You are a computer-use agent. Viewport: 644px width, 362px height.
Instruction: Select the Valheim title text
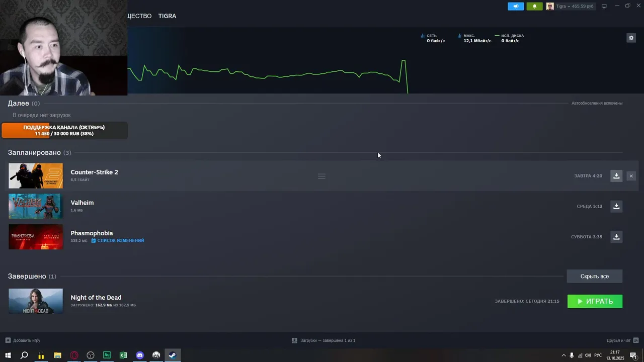(82, 203)
